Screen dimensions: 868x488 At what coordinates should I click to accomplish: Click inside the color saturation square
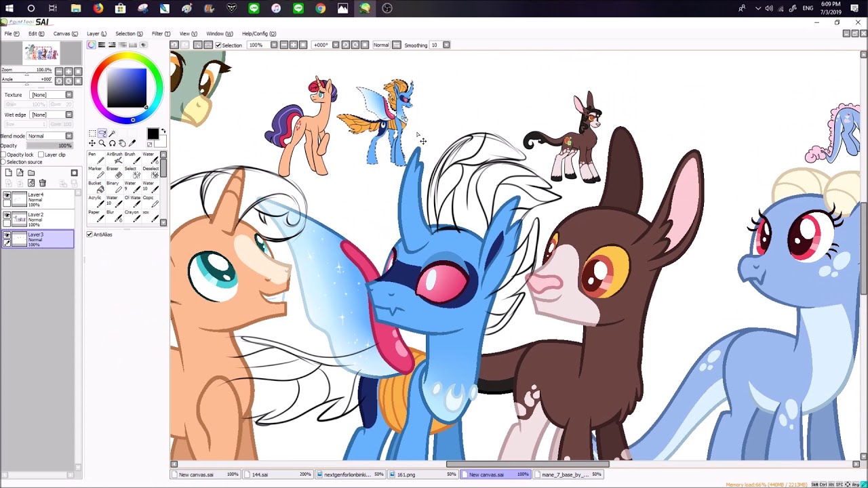[x=127, y=88]
